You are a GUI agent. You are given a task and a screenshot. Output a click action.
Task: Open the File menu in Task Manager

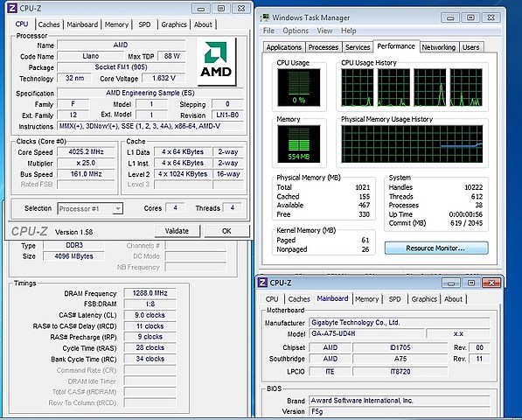[268, 31]
